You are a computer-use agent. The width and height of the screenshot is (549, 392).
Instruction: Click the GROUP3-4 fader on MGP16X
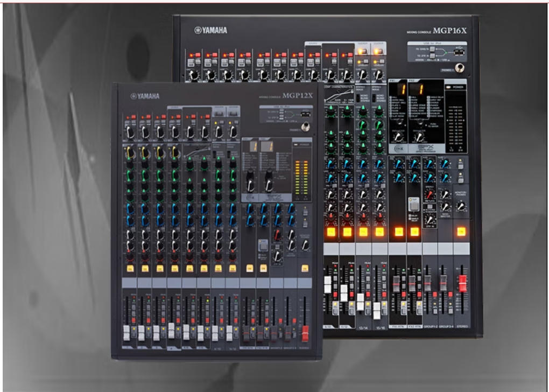tap(444, 283)
